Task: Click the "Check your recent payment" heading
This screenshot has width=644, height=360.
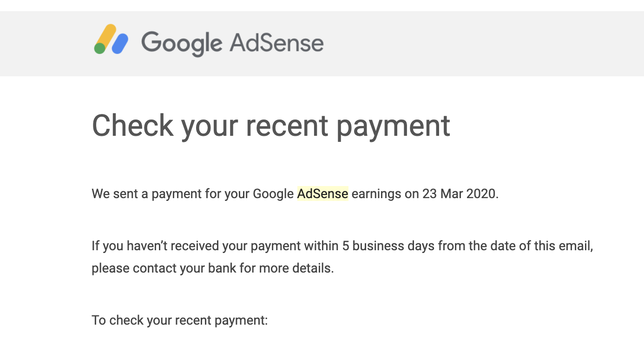Action: pos(271,126)
